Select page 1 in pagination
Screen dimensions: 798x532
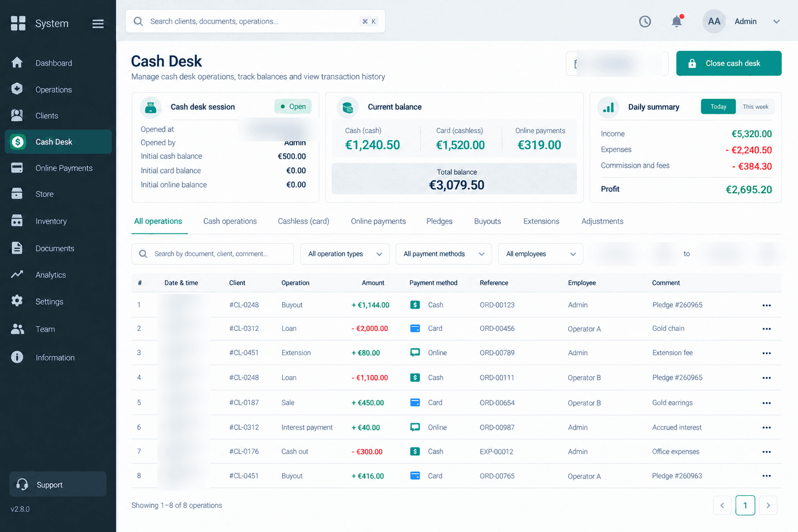click(x=745, y=506)
